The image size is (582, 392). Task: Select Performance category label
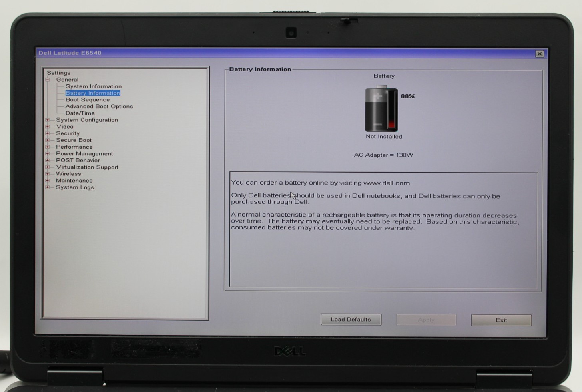pyautogui.click(x=74, y=147)
